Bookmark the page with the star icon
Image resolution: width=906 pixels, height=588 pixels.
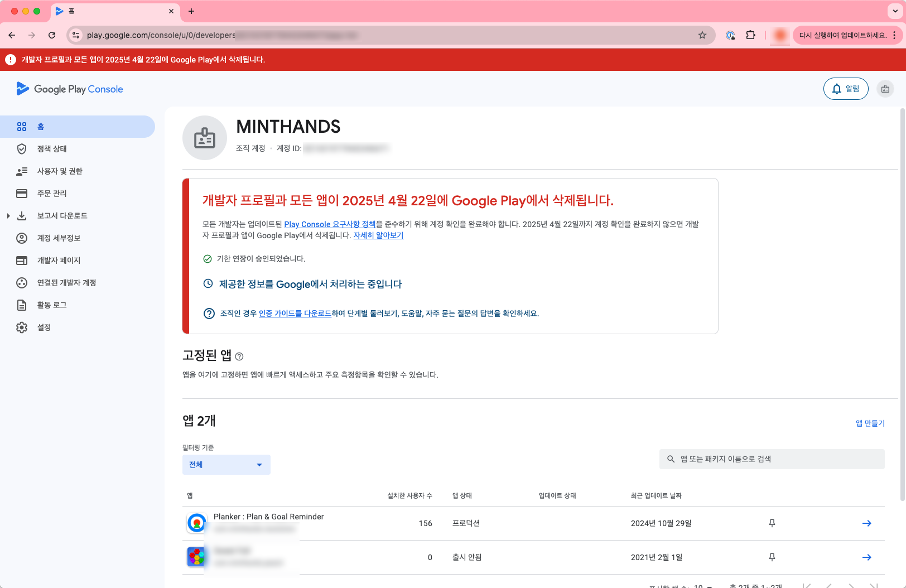click(702, 35)
